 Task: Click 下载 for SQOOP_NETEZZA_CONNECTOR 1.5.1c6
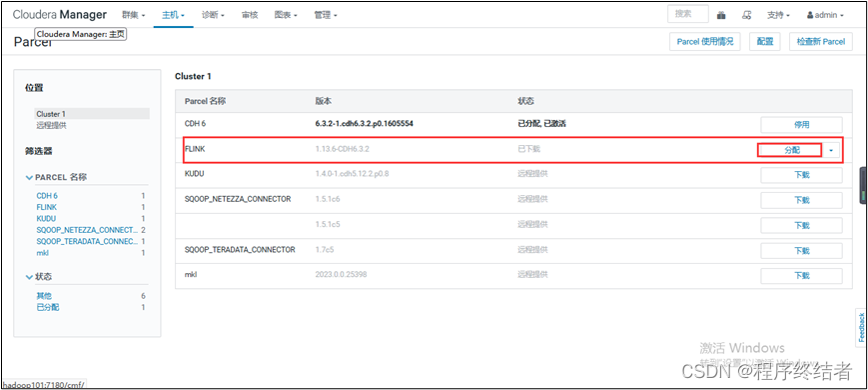tap(801, 200)
